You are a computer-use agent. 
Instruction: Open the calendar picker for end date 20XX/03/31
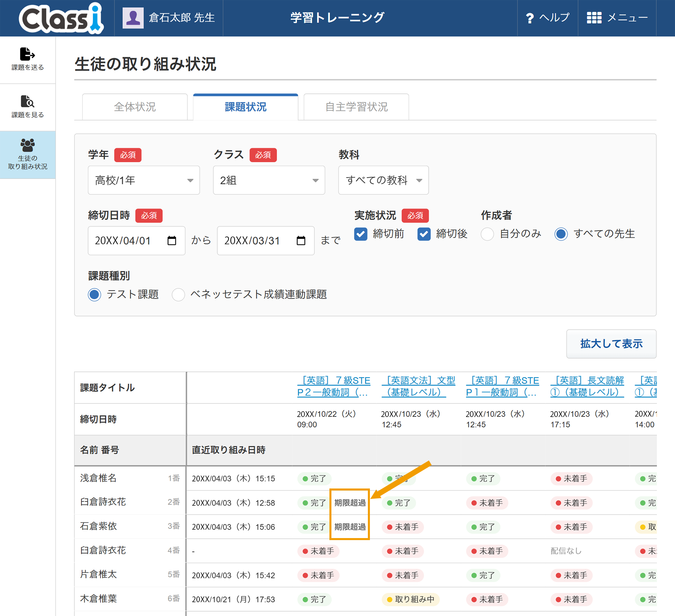click(x=301, y=241)
